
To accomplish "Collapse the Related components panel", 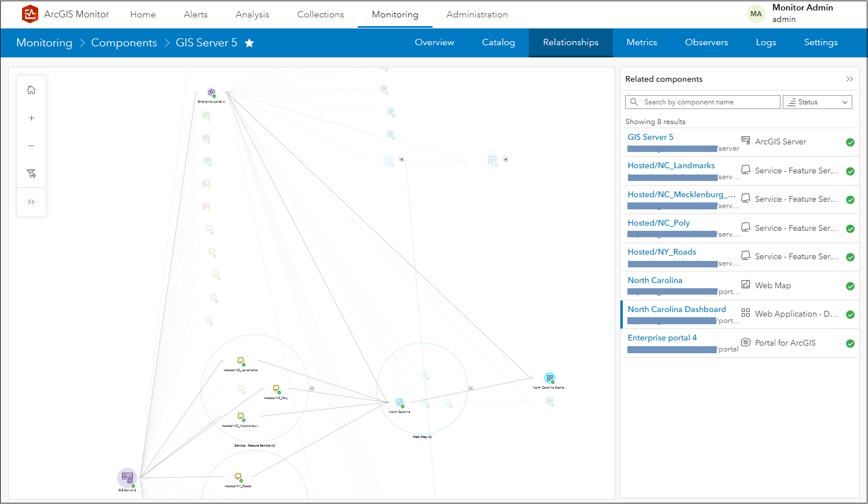I will coord(849,79).
